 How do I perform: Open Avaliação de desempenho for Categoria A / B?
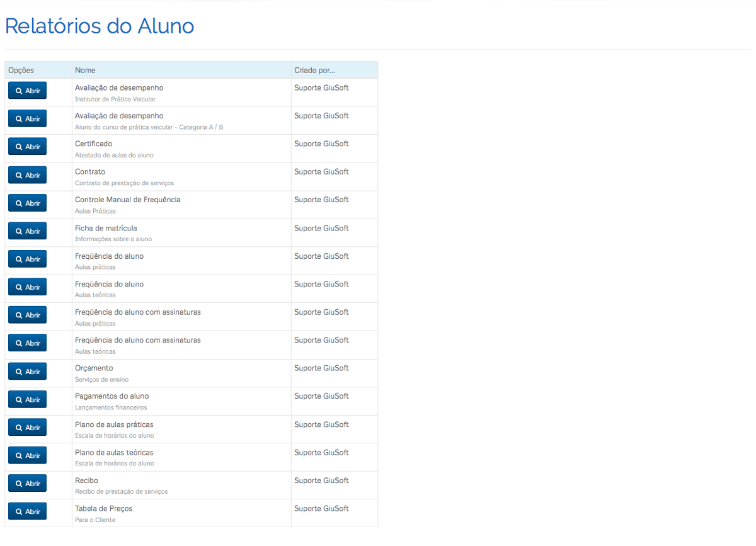(x=27, y=118)
